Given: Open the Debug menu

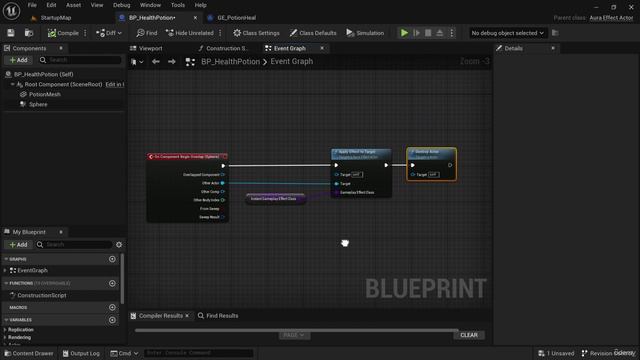Looking at the screenshot, I should [x=121, y=5].
